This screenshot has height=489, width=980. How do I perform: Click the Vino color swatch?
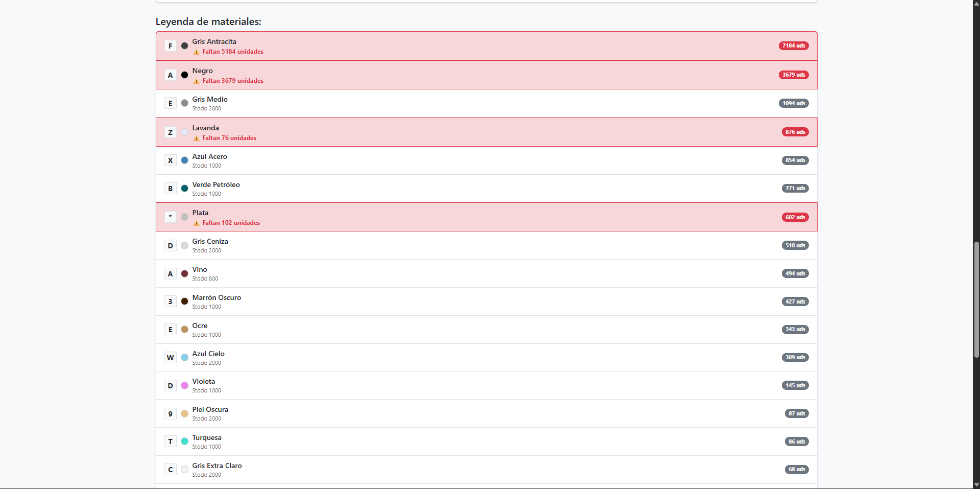click(184, 274)
